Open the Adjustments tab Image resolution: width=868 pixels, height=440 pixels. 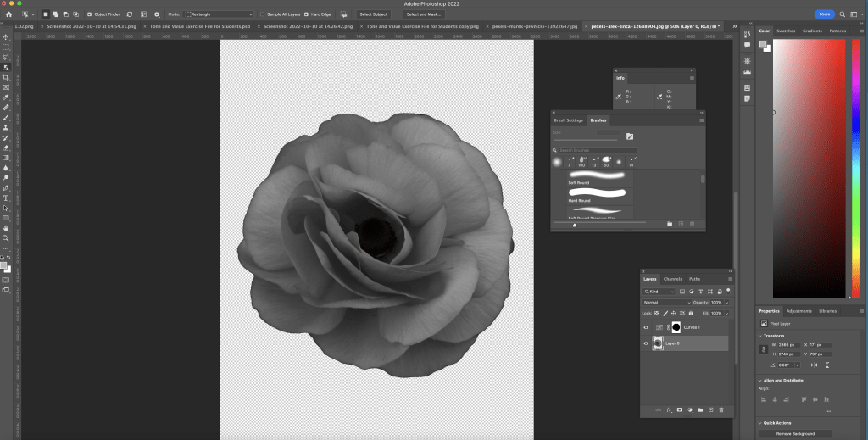coord(798,311)
